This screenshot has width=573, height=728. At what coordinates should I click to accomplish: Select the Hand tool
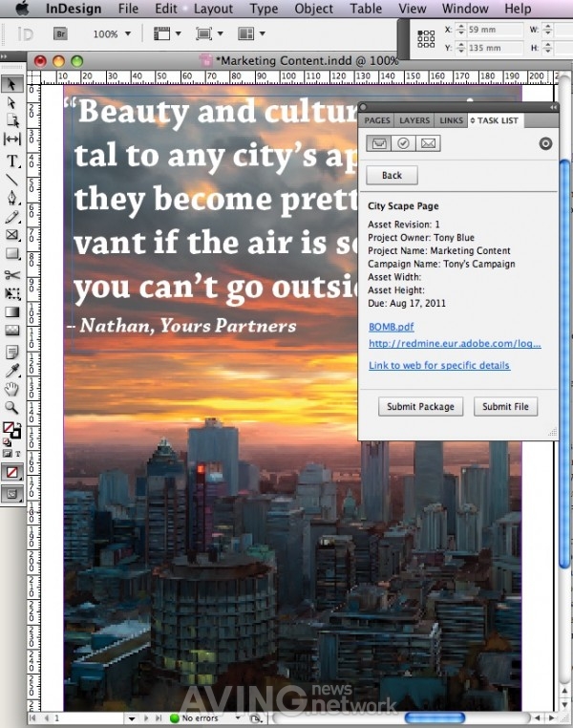click(12, 389)
